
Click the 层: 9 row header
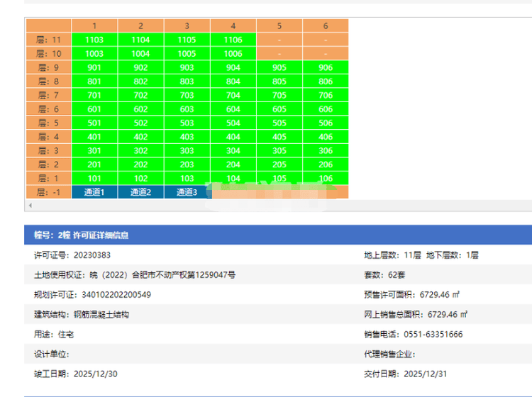coord(49,67)
